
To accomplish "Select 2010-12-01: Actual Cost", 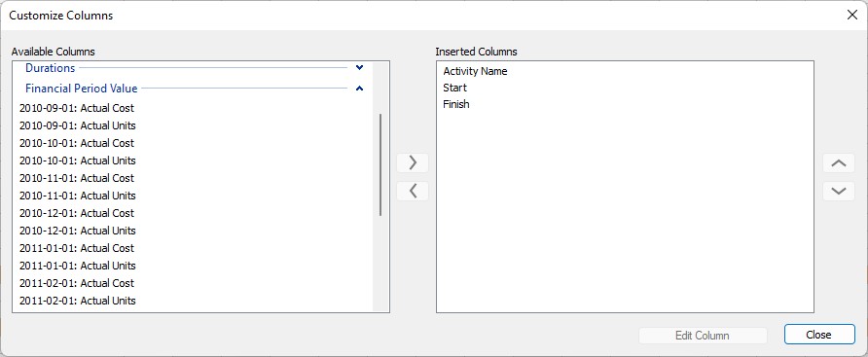I will (x=77, y=213).
